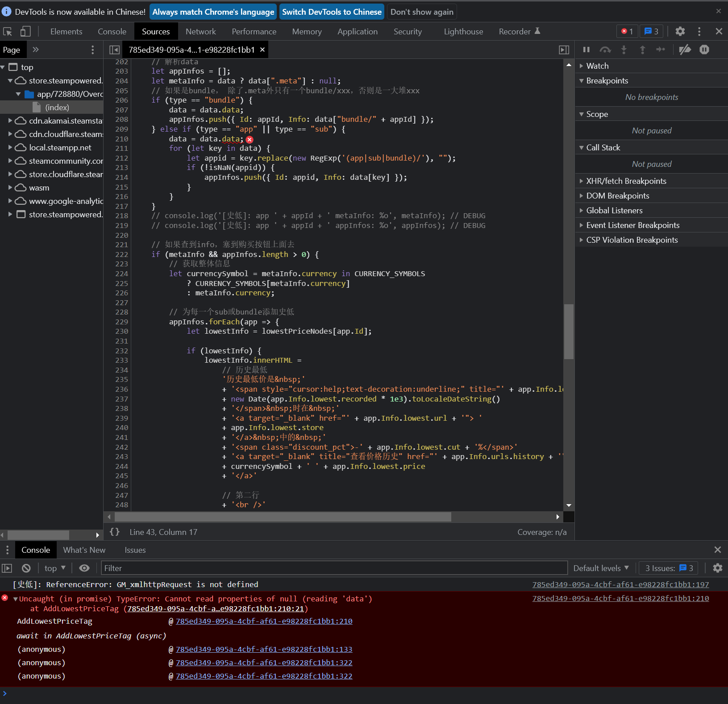728x704 pixels.
Task: Open the error source link ending in 210
Action: tap(620, 599)
